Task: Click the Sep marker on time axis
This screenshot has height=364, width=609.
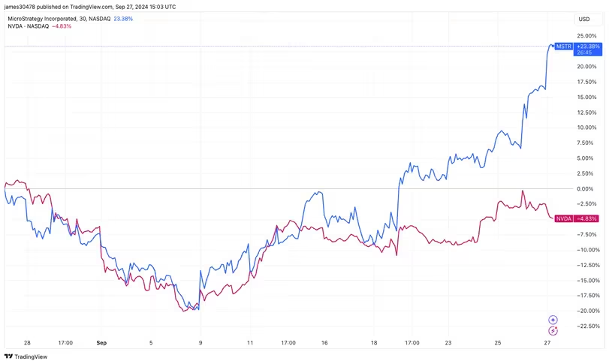Action: 101,343
